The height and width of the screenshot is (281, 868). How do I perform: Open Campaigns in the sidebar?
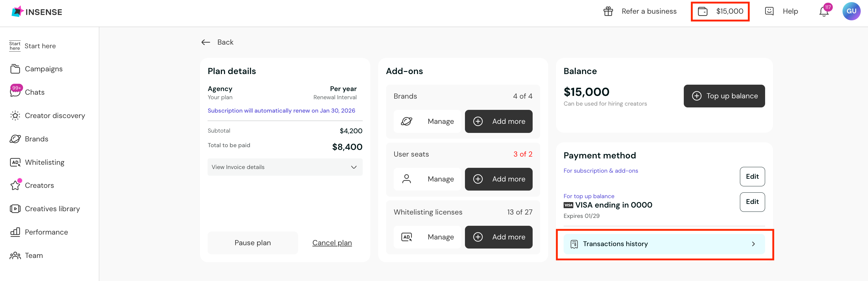tap(43, 69)
